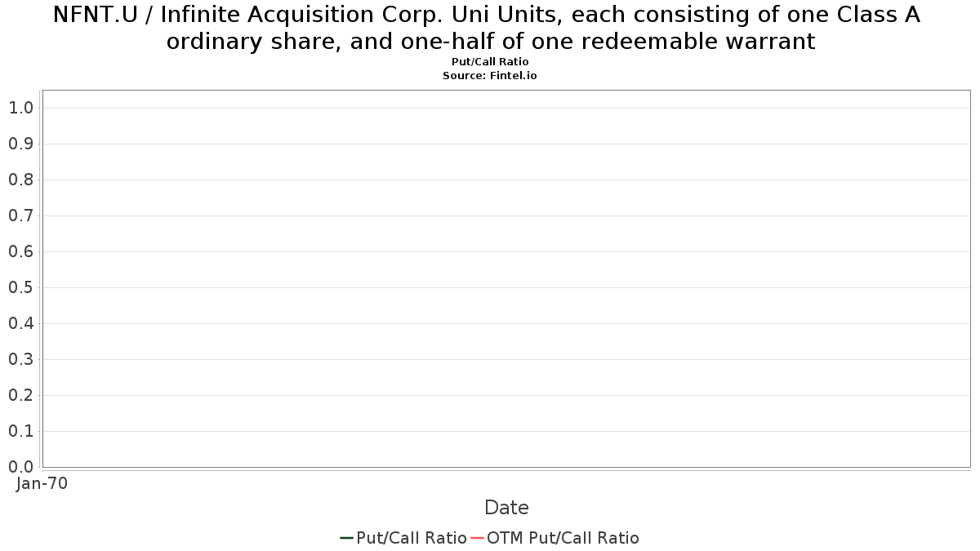Click the 0.6 y-axis label
This screenshot has width=980, height=551.
[x=20, y=251]
